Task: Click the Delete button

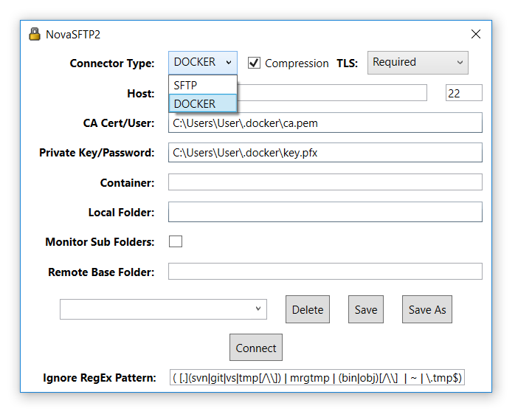Action: 308,309
